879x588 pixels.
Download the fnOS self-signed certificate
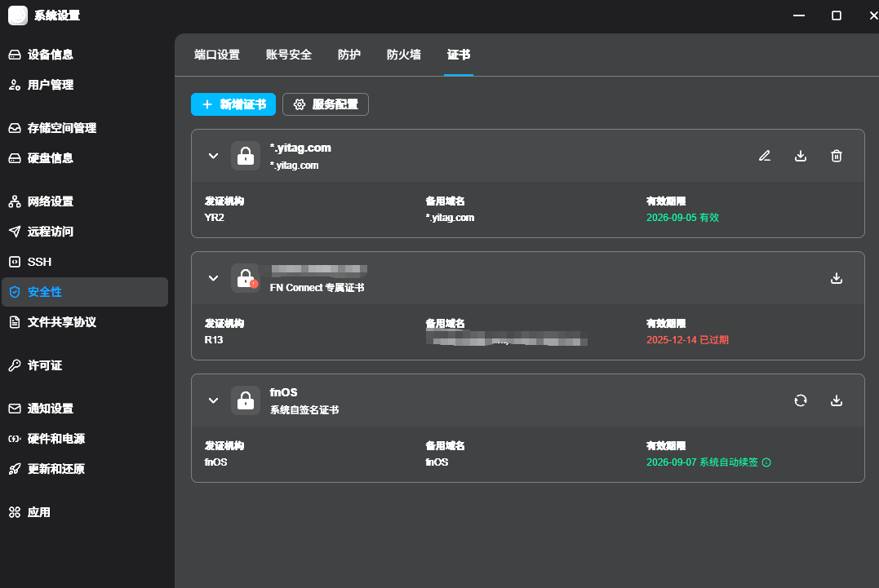pyautogui.click(x=837, y=400)
